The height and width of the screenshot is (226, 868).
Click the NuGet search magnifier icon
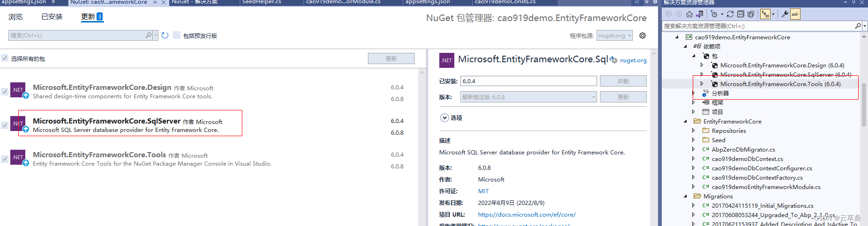click(x=148, y=35)
